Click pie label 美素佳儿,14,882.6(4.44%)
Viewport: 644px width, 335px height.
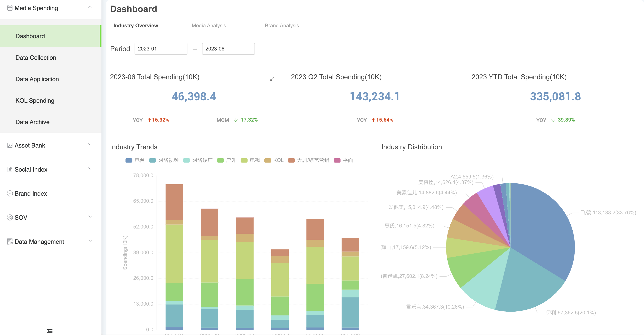(x=426, y=193)
